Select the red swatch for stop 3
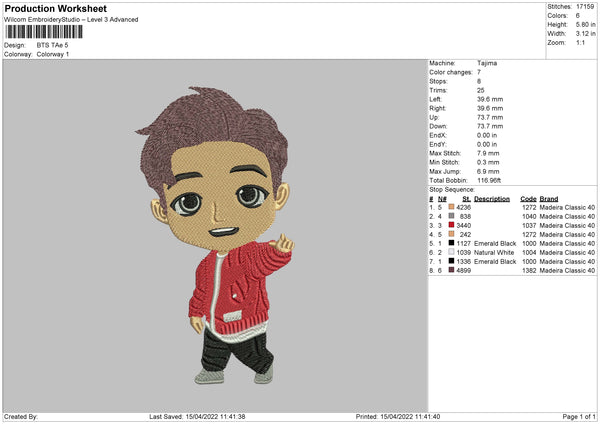600x424 pixels. coord(451,225)
